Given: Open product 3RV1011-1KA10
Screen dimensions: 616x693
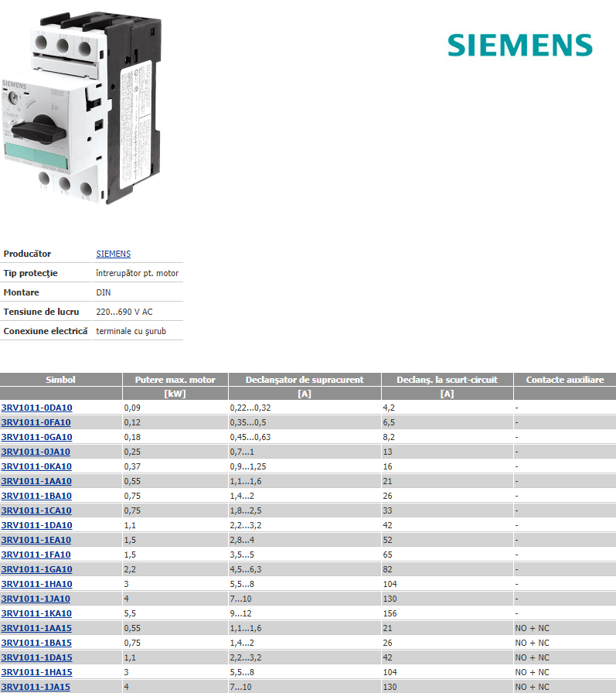Looking at the screenshot, I should [36, 613].
